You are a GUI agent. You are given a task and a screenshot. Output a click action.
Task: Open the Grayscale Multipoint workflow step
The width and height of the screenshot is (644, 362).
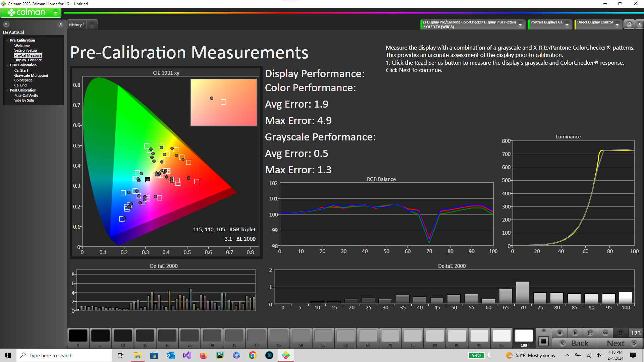tap(31, 75)
